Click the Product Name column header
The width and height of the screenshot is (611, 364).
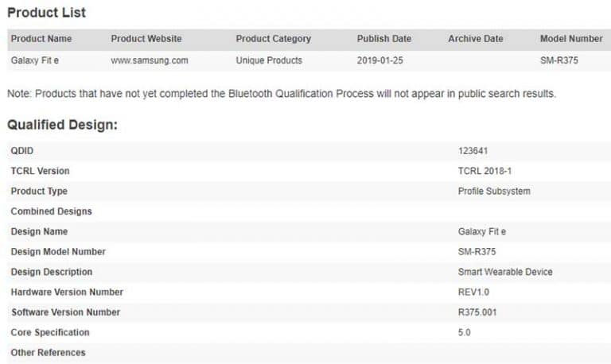pyautogui.click(x=41, y=39)
